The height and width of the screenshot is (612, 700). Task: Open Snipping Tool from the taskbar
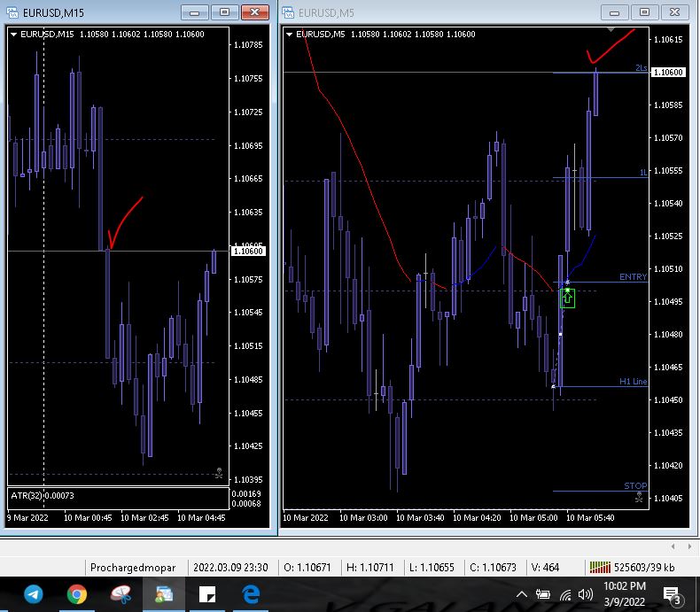pyautogui.click(x=121, y=594)
